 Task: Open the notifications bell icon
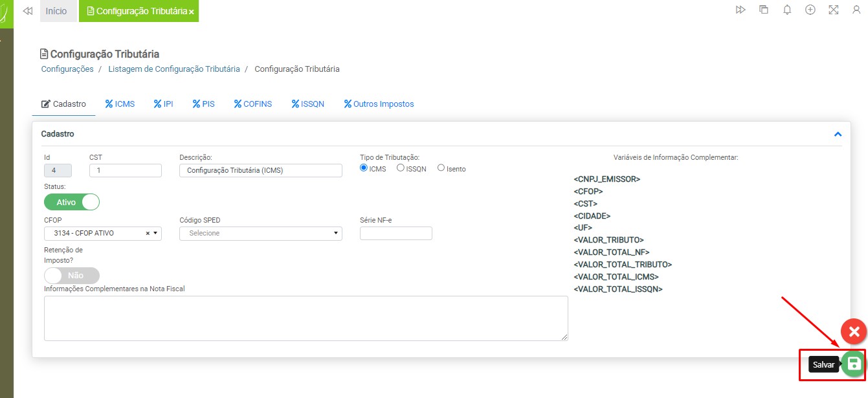coord(787,10)
